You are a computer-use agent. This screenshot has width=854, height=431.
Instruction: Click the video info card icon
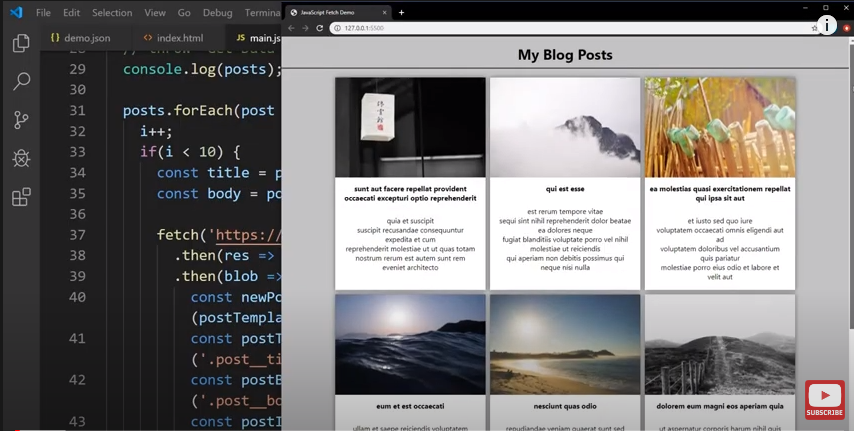click(x=827, y=25)
